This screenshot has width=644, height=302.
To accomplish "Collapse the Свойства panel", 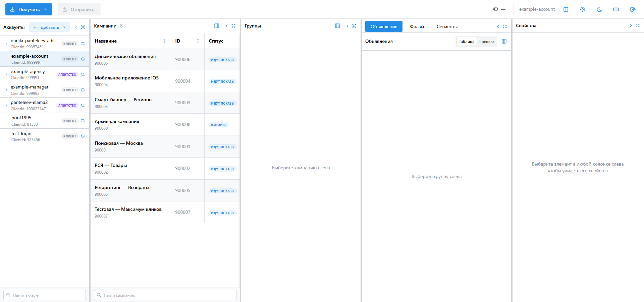I will click(x=631, y=25).
